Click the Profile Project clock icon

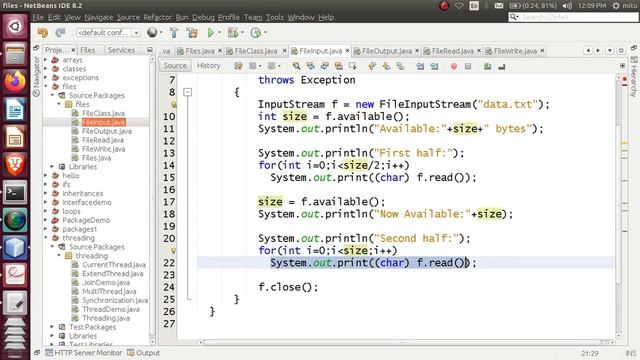(256, 33)
